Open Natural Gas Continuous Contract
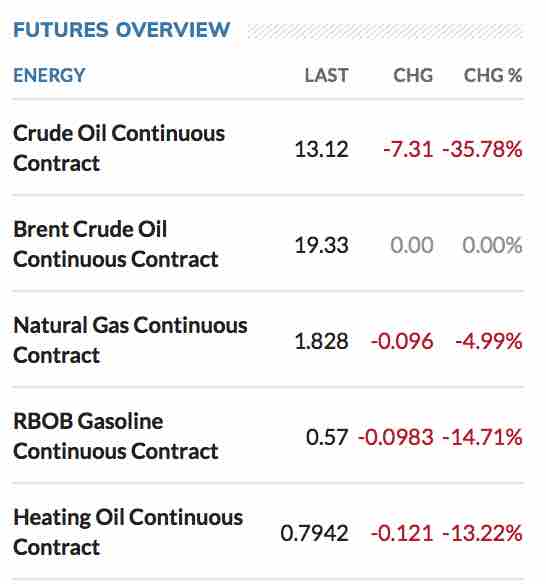The width and height of the screenshot is (546, 584). coord(130,340)
